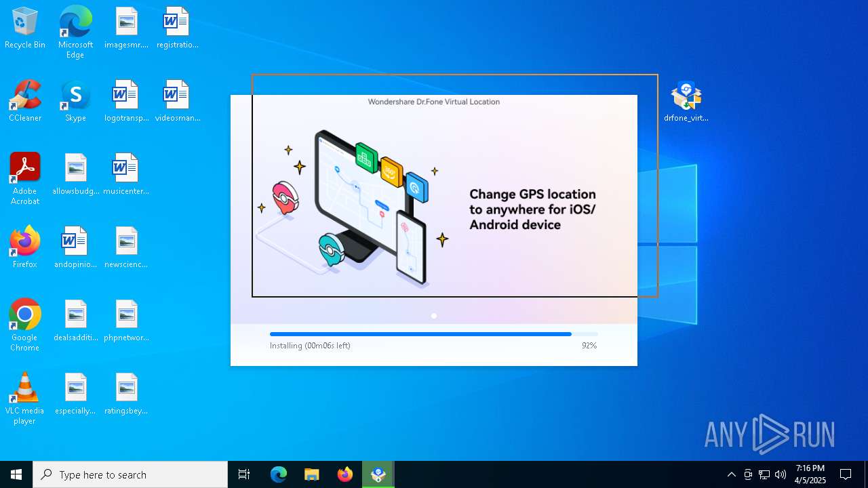Open Google Chrome desktop shortcut
868x488 pixels.
pos(25,325)
